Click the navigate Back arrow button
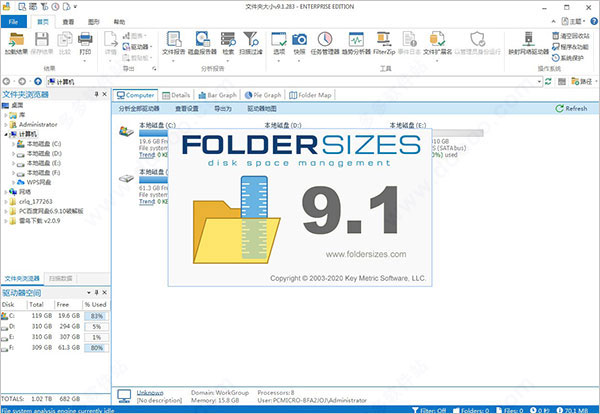This screenshot has width=600, height=414. [x=6, y=81]
